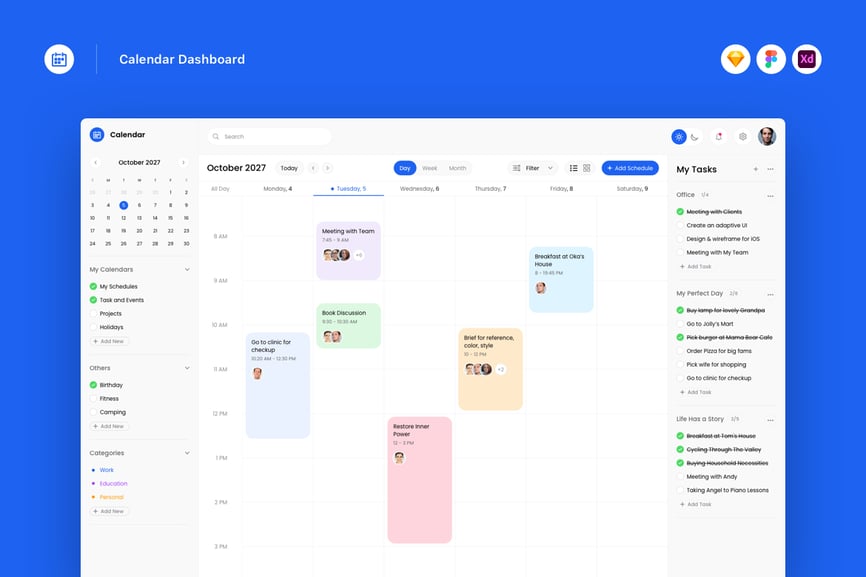Click into the Search field
866x577 pixels.
pyautogui.click(x=270, y=137)
